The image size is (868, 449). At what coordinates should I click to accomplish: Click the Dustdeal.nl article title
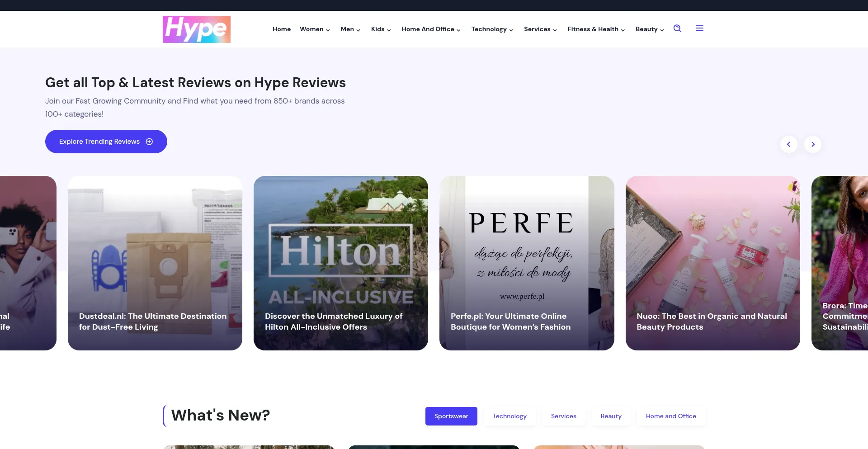coord(153,321)
